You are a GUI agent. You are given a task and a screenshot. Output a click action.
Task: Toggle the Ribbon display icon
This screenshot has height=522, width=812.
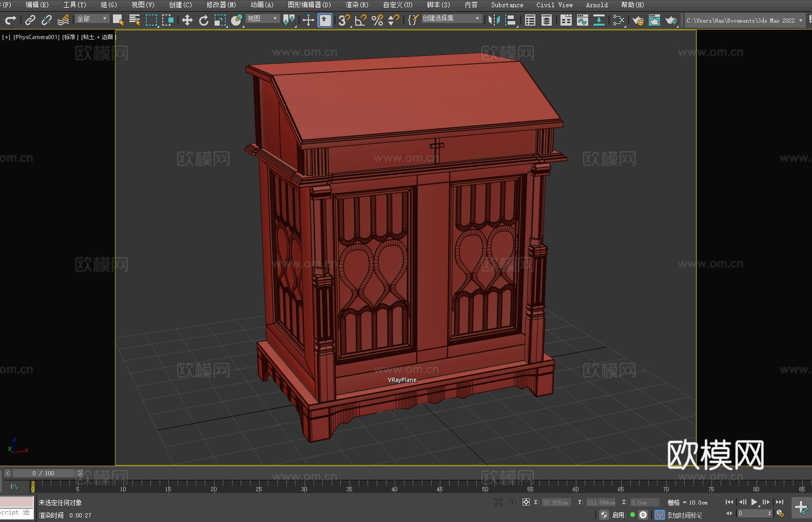pyautogui.click(x=566, y=20)
